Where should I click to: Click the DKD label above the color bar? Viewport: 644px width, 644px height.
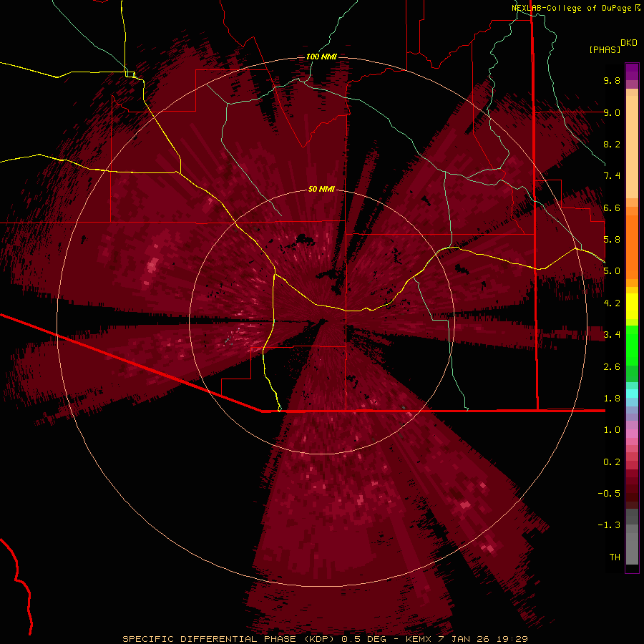(629, 43)
